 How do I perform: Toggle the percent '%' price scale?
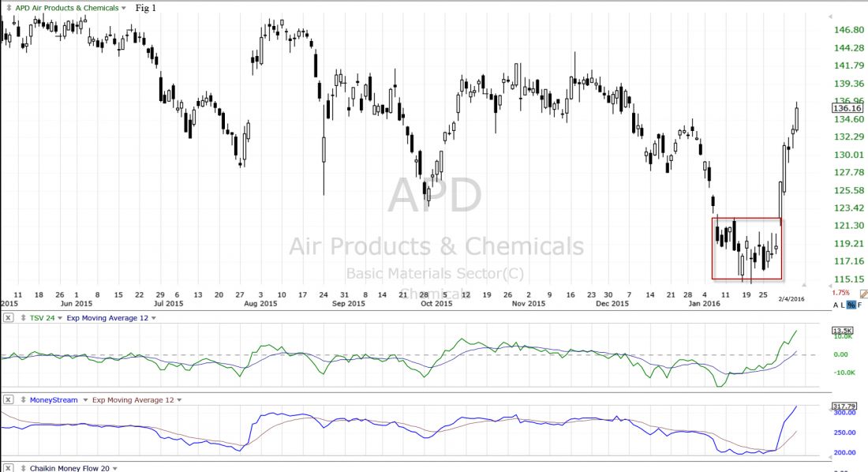pyautogui.click(x=851, y=305)
